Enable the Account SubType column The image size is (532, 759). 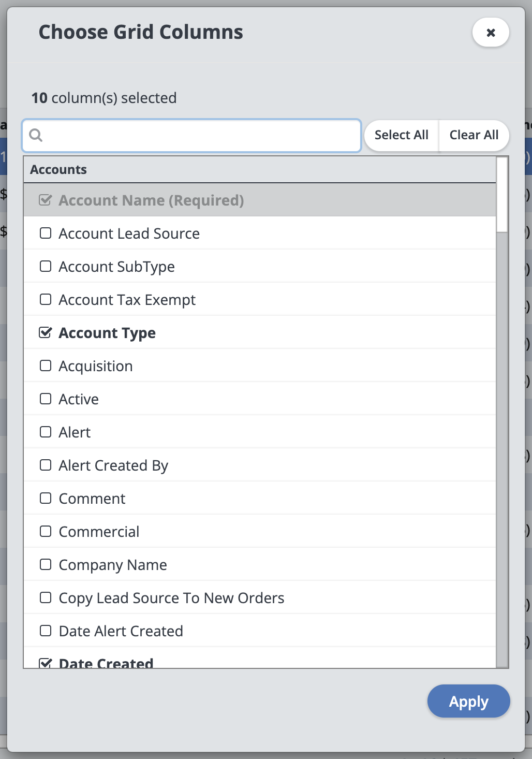[x=46, y=267]
